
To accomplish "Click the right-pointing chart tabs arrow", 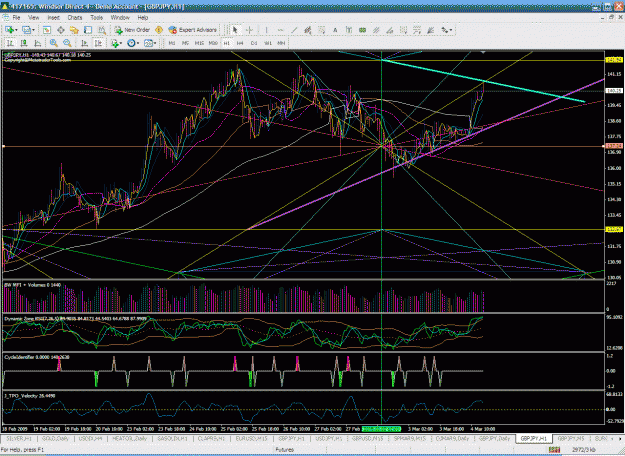I will 620,438.
